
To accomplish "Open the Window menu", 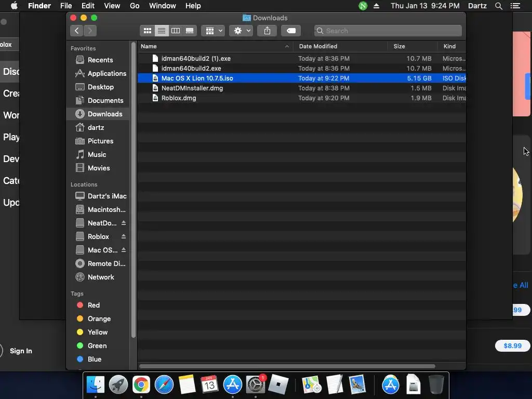I will click(x=163, y=6).
